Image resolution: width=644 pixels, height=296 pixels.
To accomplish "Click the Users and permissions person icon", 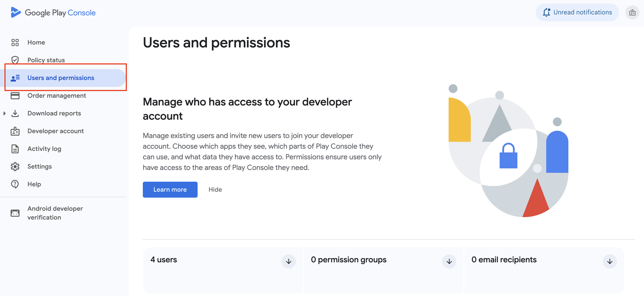I will [x=15, y=78].
